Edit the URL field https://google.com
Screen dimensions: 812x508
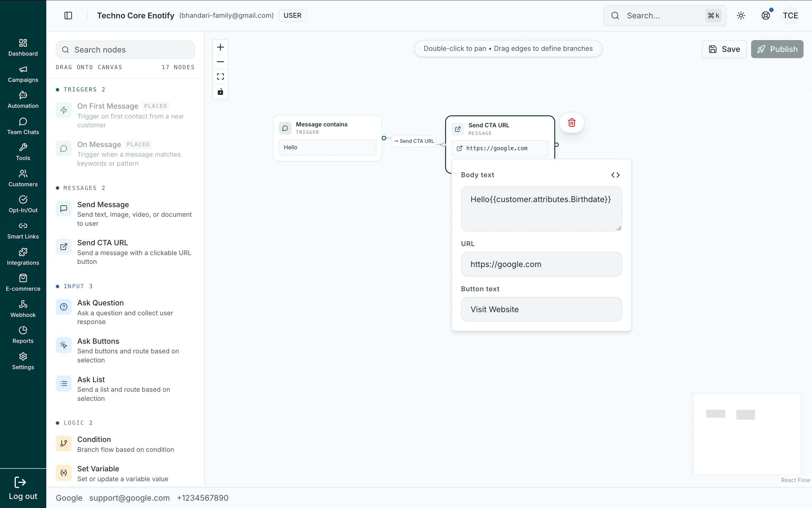click(x=541, y=264)
